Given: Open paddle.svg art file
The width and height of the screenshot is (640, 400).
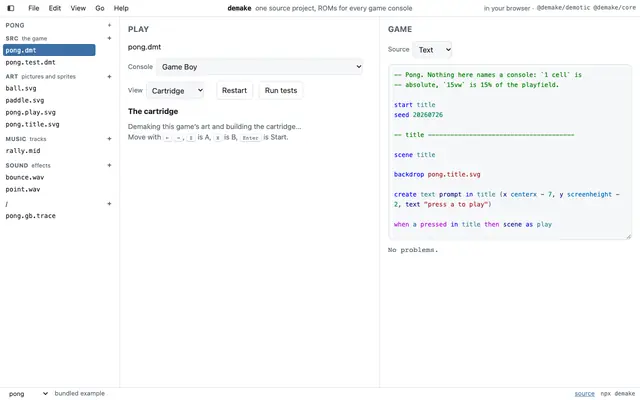Looking at the screenshot, I should (25, 100).
